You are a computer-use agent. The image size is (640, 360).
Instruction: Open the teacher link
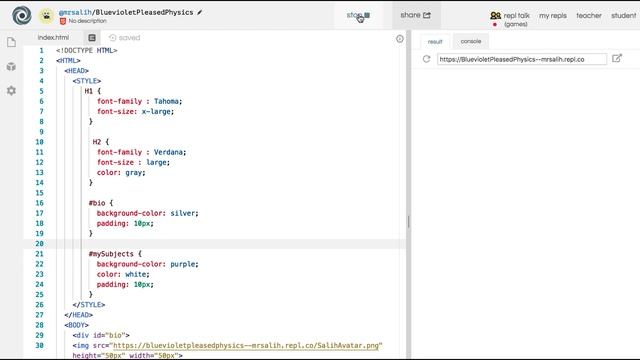point(589,16)
